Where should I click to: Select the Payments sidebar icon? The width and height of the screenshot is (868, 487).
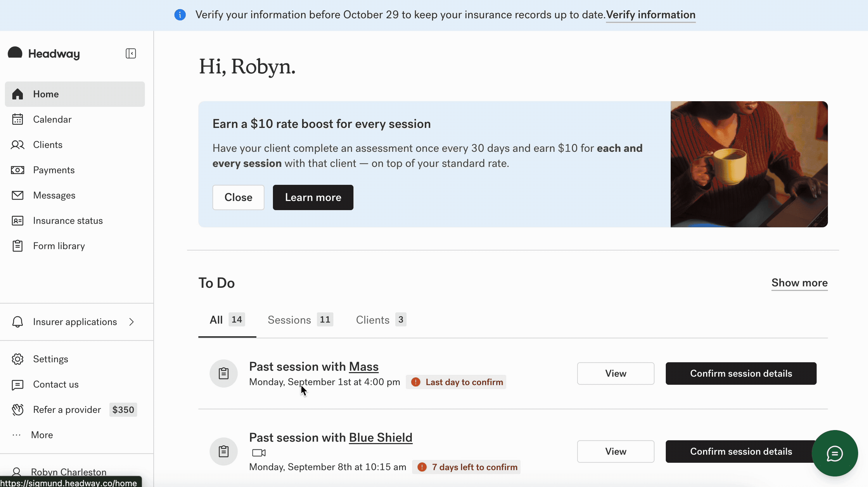[18, 170]
